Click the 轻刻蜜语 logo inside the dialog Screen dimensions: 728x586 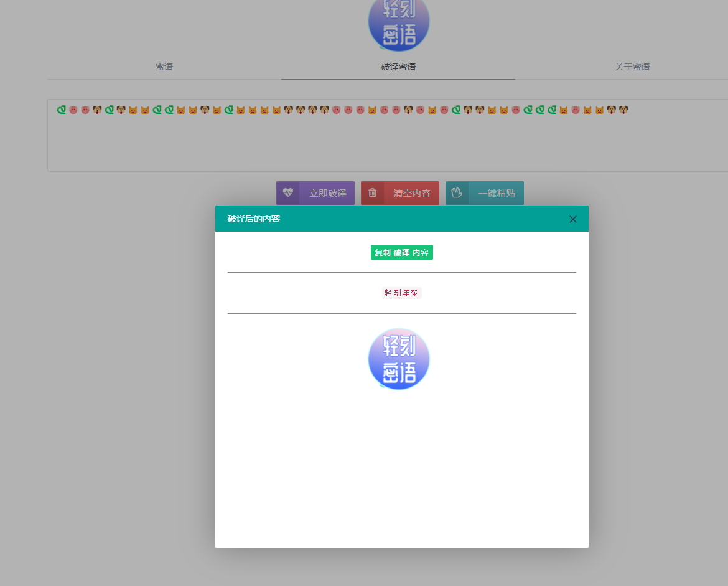coord(399,359)
